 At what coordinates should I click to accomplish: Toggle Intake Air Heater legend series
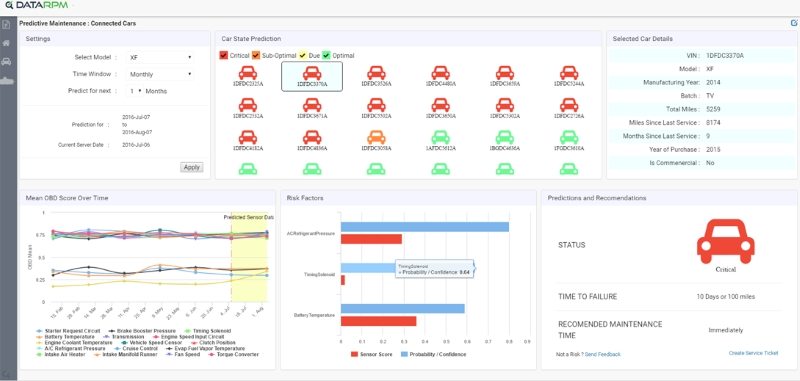[x=61, y=354]
